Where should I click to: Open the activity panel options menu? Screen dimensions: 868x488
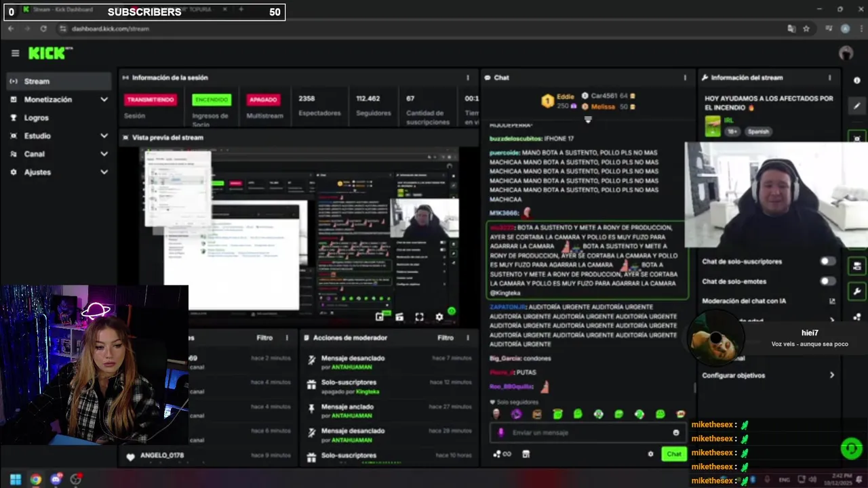click(x=287, y=338)
